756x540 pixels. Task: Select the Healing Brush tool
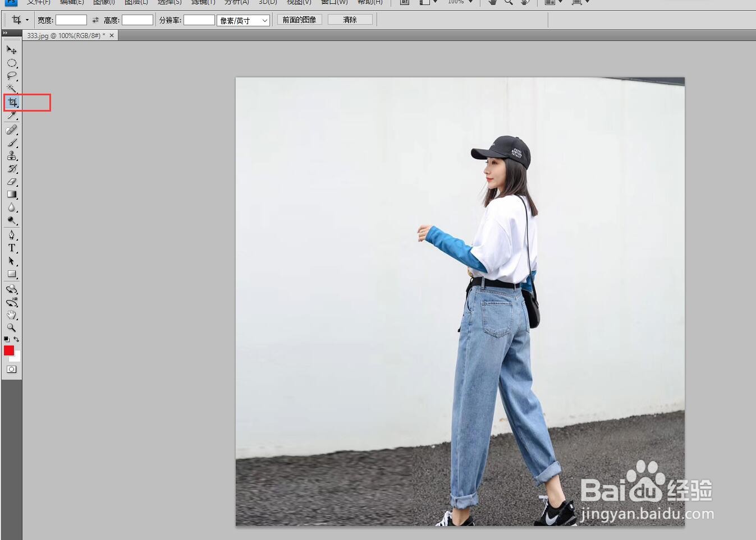pos(11,130)
